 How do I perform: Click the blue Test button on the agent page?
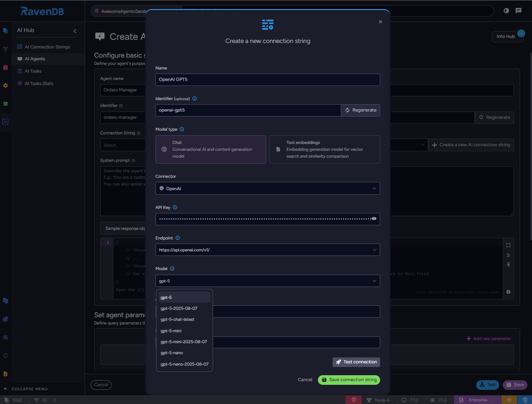pos(487,385)
